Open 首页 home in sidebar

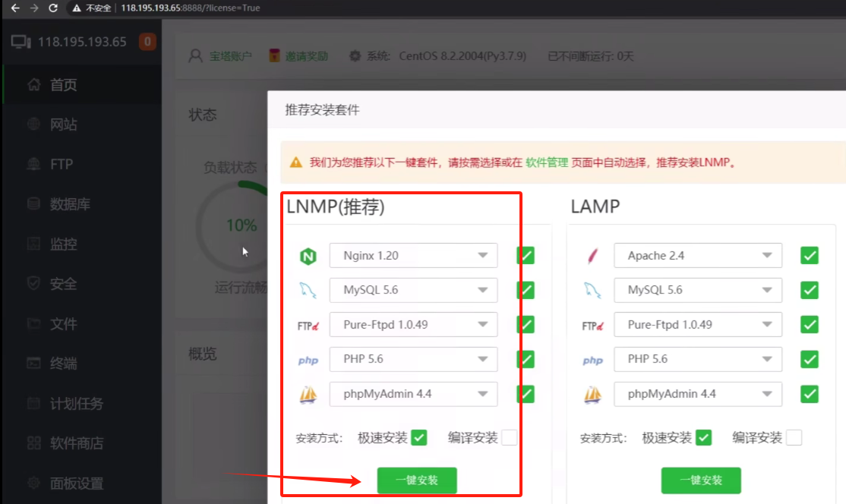[x=82, y=84]
